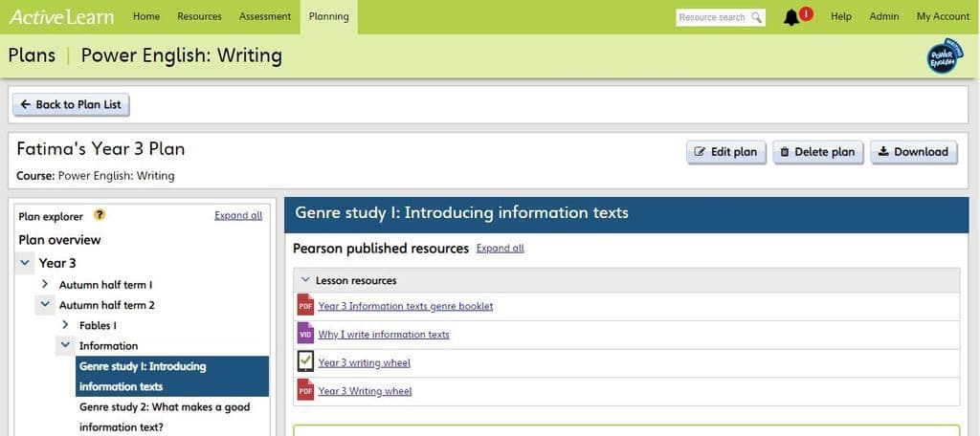This screenshot has width=980, height=436.
Task: Switch to the Assessment tab
Action: (x=265, y=16)
